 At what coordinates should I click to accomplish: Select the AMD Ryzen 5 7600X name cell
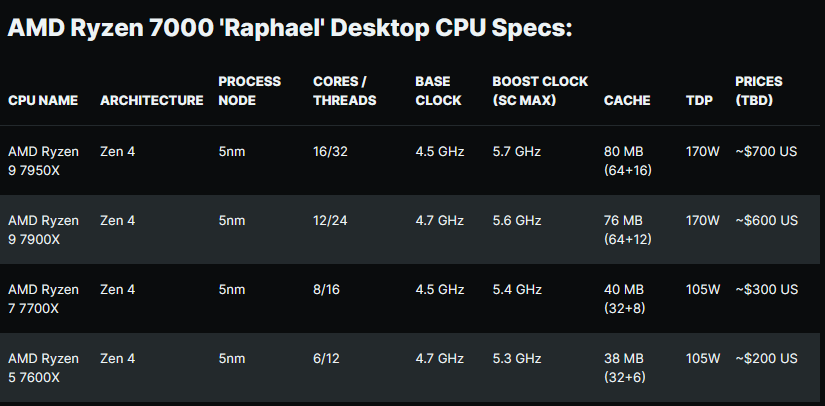43,368
